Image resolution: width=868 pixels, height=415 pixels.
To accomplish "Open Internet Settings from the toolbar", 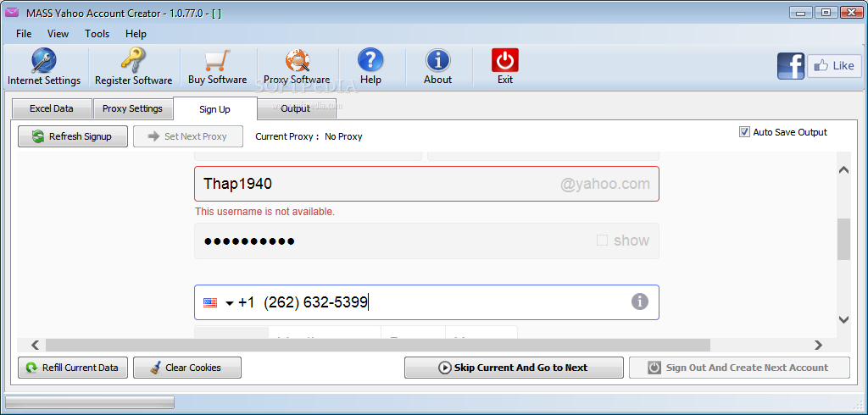I will click(44, 67).
